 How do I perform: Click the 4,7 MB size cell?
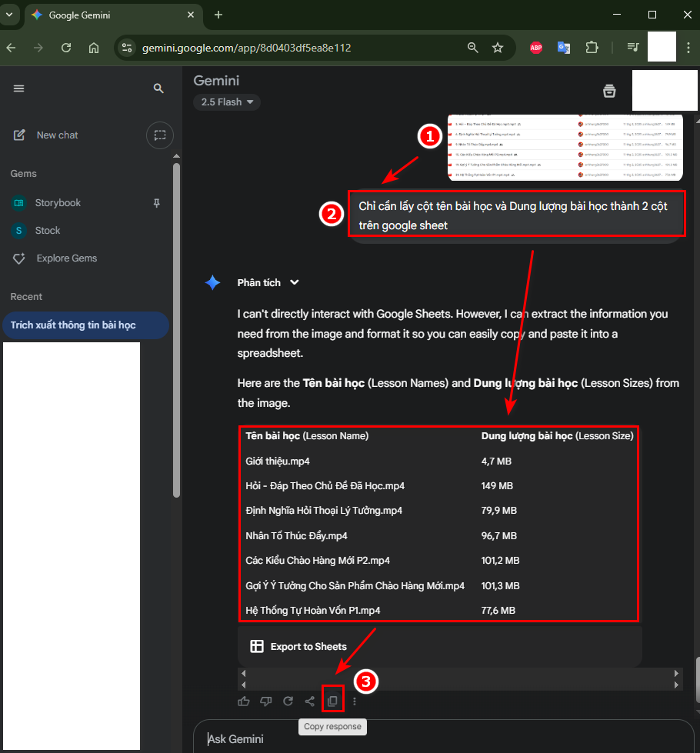point(496,461)
